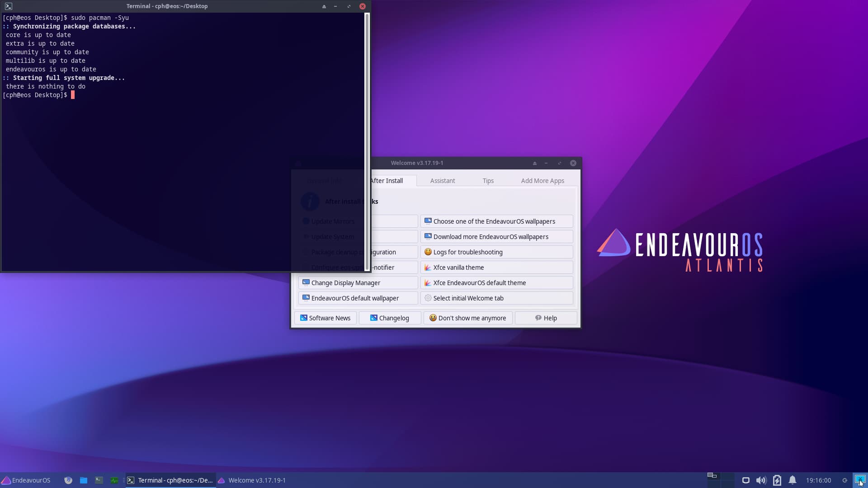Set the EndeavourOS default wallpaper
868x488 pixels.
pyautogui.click(x=358, y=298)
